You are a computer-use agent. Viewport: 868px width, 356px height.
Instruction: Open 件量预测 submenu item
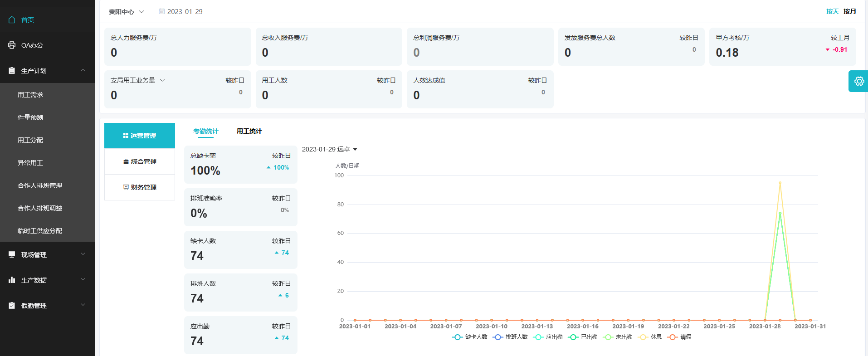coord(47,117)
